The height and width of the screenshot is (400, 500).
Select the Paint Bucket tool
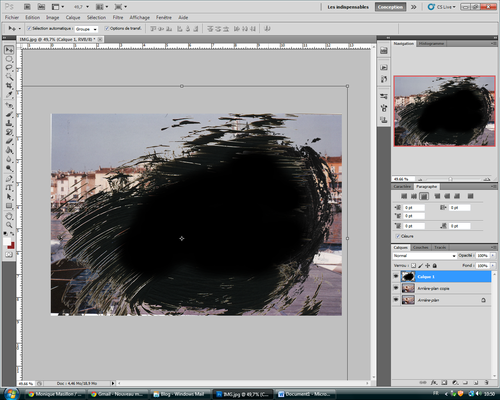coord(9,150)
